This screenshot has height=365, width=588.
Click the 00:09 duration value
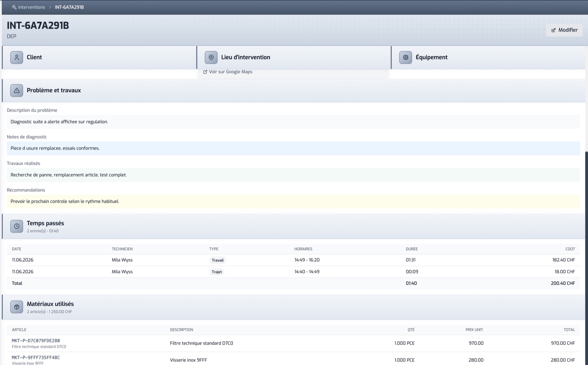(412, 272)
